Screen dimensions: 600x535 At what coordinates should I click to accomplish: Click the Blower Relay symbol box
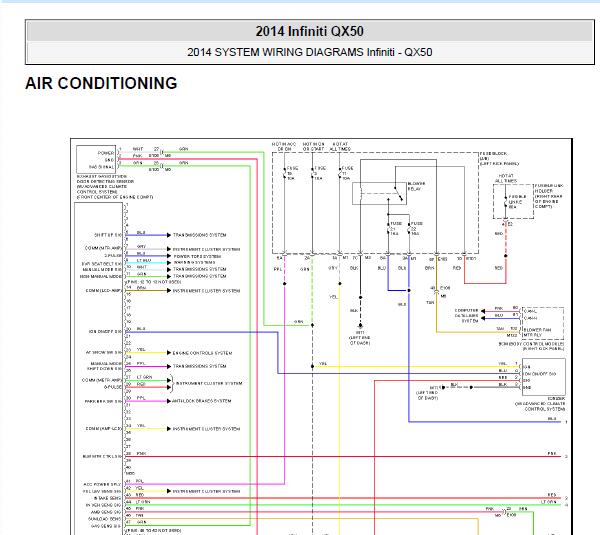(x=379, y=193)
